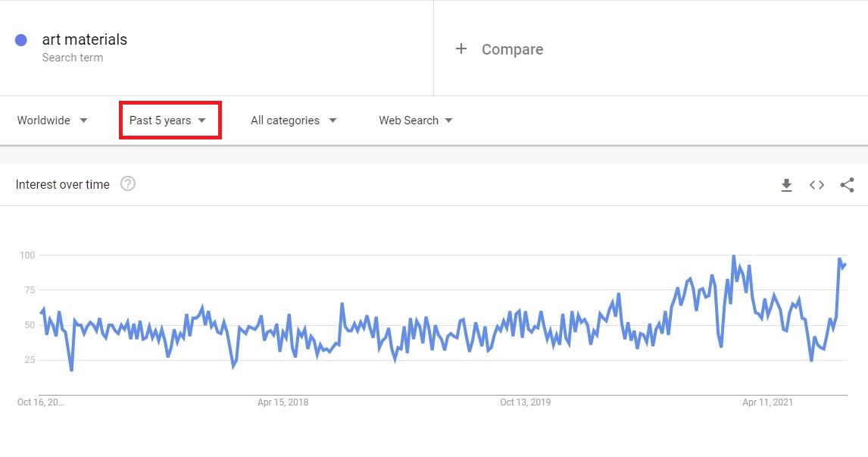
Task: Click the plus icon beside Compare
Action: click(461, 49)
